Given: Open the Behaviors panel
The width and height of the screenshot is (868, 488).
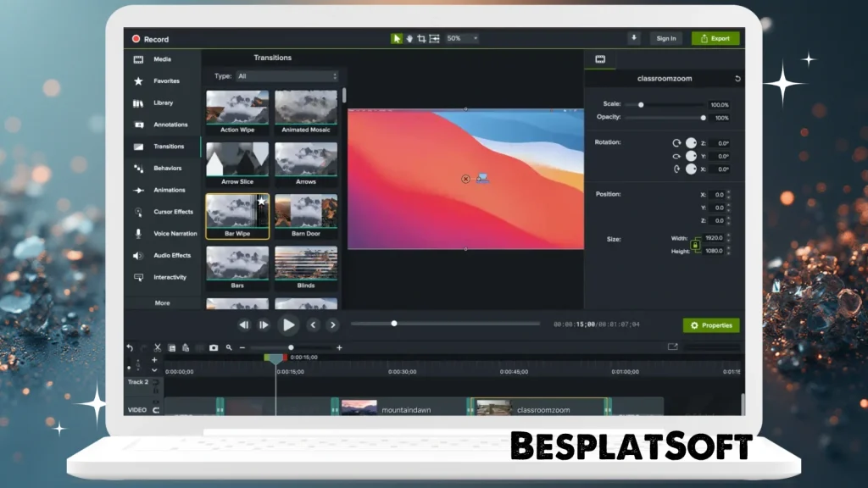Looking at the screenshot, I should pos(162,168).
